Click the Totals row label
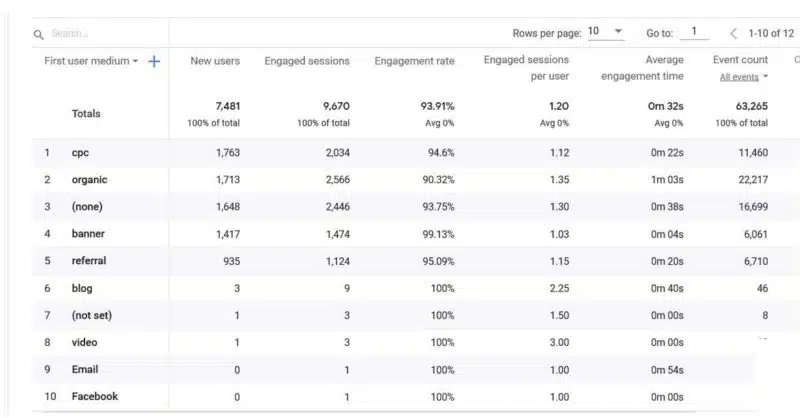This screenshot has width=800, height=418. (x=86, y=114)
